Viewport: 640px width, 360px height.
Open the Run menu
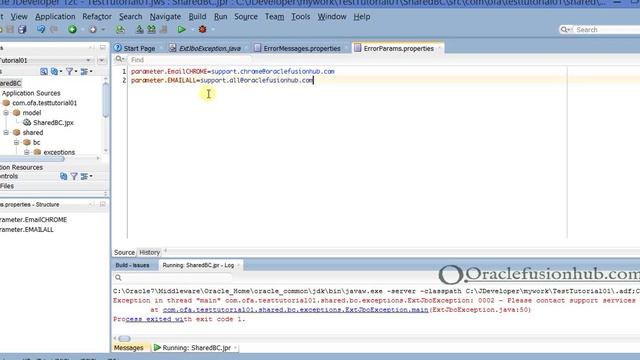pos(220,17)
